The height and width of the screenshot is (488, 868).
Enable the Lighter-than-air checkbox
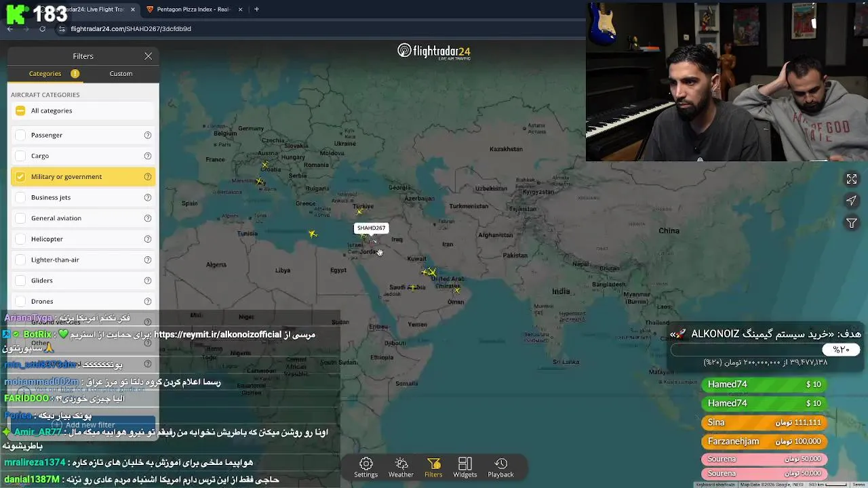(20, 260)
